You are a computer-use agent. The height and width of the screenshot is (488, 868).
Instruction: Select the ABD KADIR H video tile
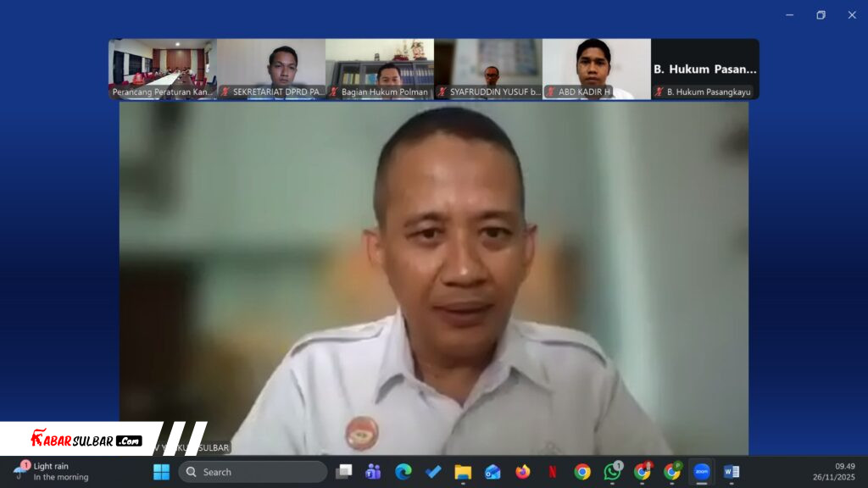(597, 69)
